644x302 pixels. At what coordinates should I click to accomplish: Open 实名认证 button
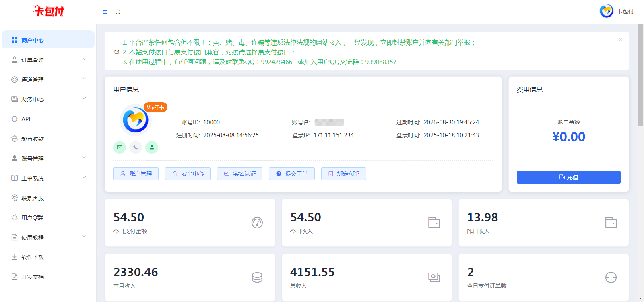[x=239, y=174]
